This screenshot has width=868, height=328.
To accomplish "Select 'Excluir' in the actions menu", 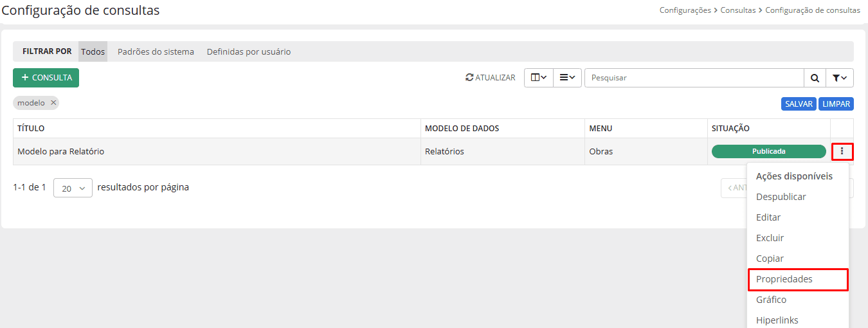I will [770, 238].
